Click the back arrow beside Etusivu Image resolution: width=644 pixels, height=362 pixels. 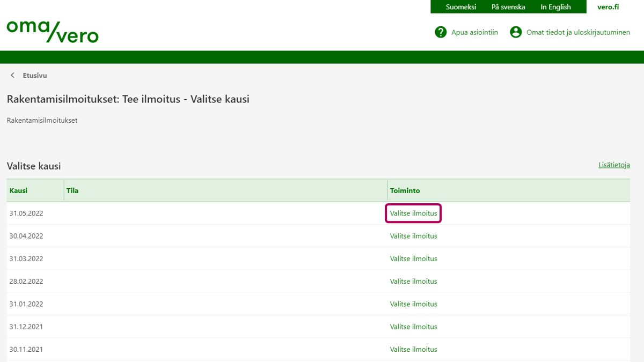click(x=13, y=76)
